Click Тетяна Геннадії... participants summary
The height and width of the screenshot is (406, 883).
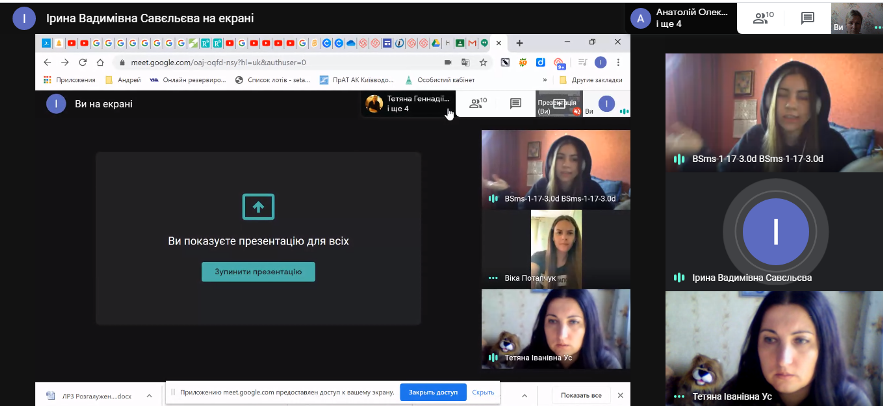click(x=407, y=104)
